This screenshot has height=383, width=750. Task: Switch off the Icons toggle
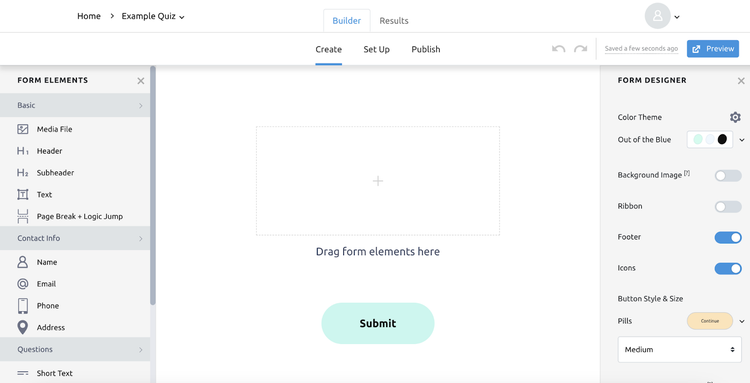728,268
